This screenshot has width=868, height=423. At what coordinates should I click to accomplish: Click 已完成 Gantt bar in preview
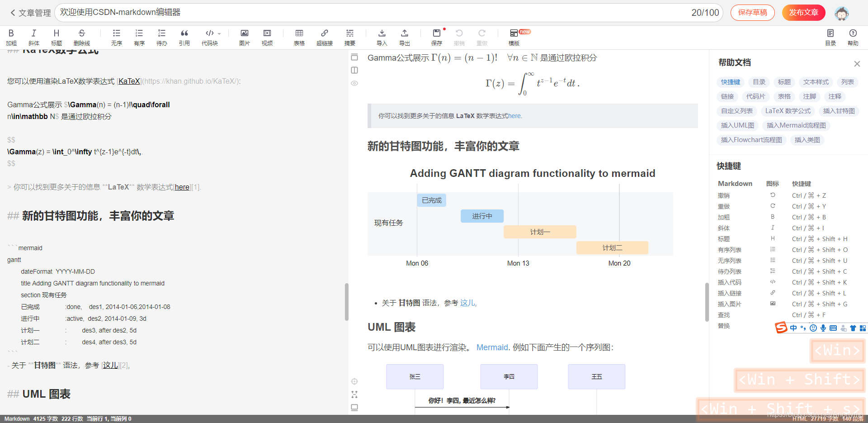click(431, 200)
